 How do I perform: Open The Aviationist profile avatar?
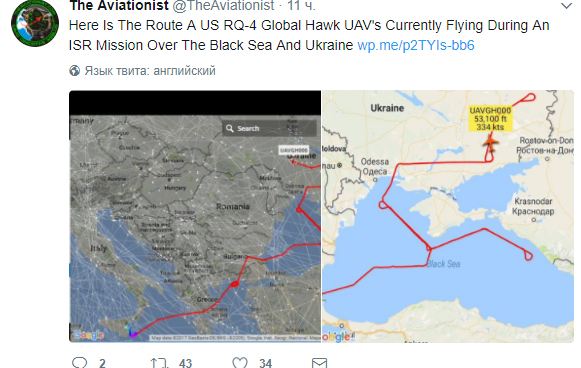[35, 23]
